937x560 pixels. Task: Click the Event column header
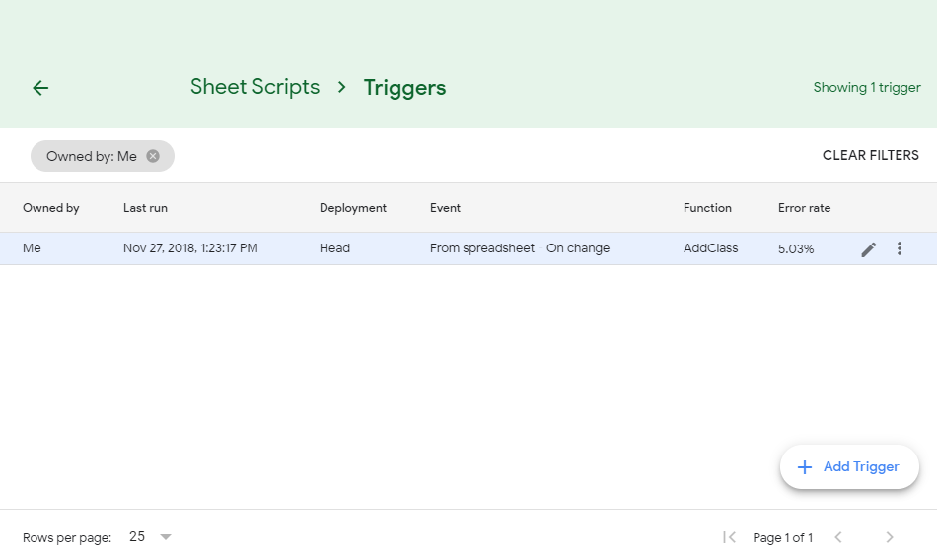[445, 208]
